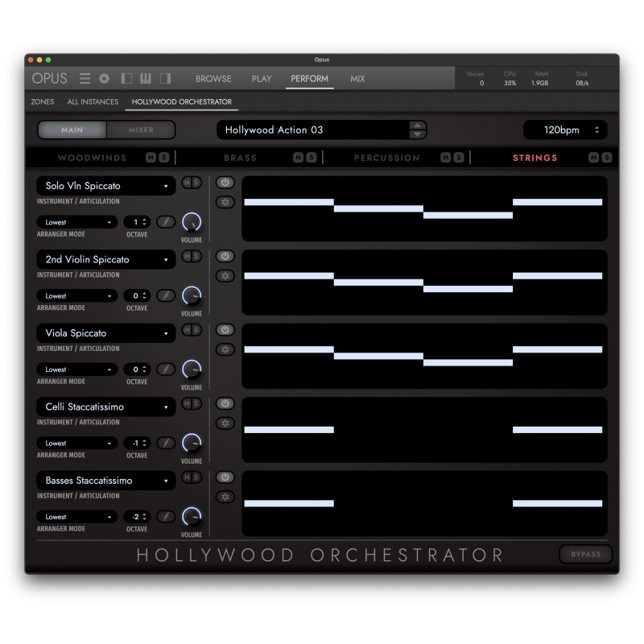Screen dimensions: 644x644
Task: Adjust the Viola Spiccato volume knob
Action: click(x=192, y=369)
